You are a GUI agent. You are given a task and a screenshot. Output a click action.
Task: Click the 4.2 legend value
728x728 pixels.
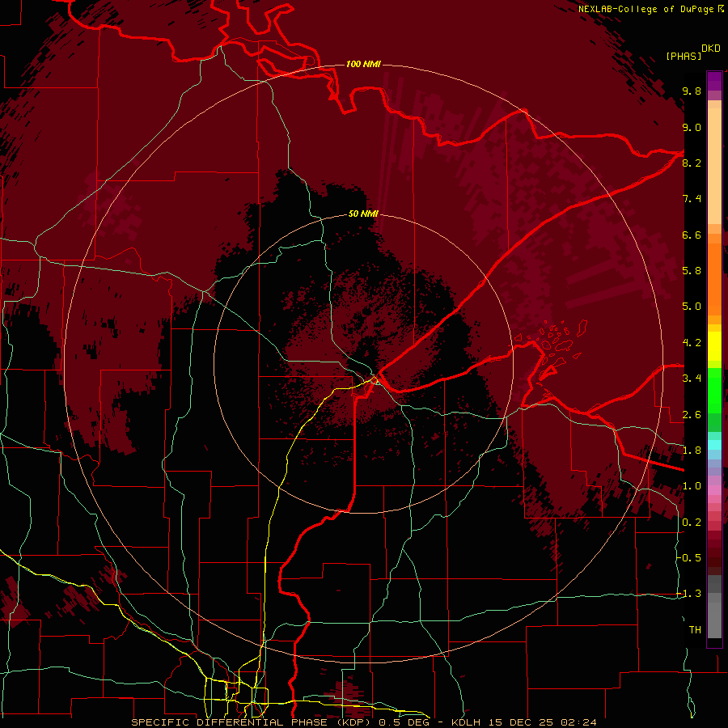tap(692, 343)
